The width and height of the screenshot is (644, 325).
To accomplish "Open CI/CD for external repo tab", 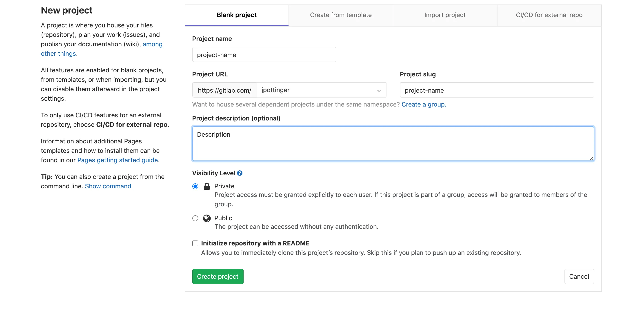I will coord(549,15).
